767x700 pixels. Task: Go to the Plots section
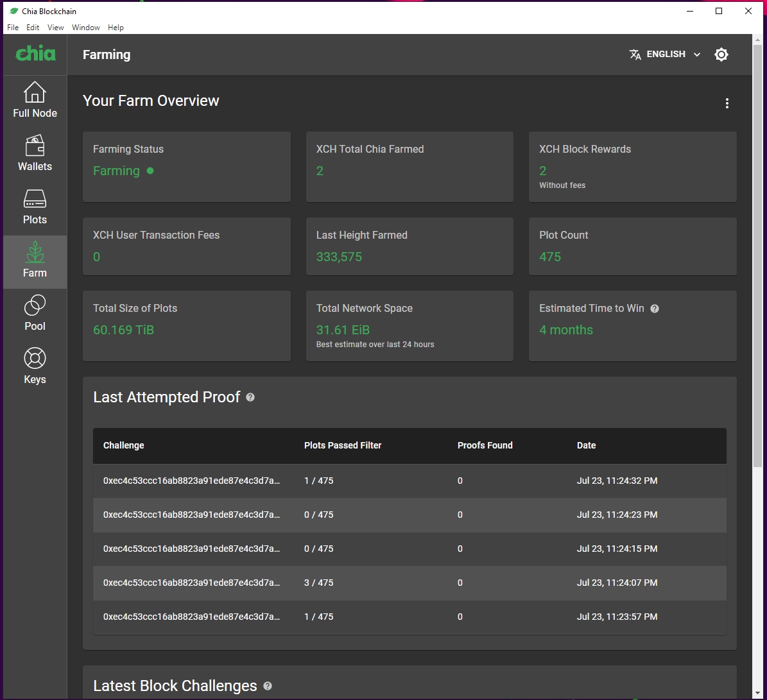click(35, 207)
